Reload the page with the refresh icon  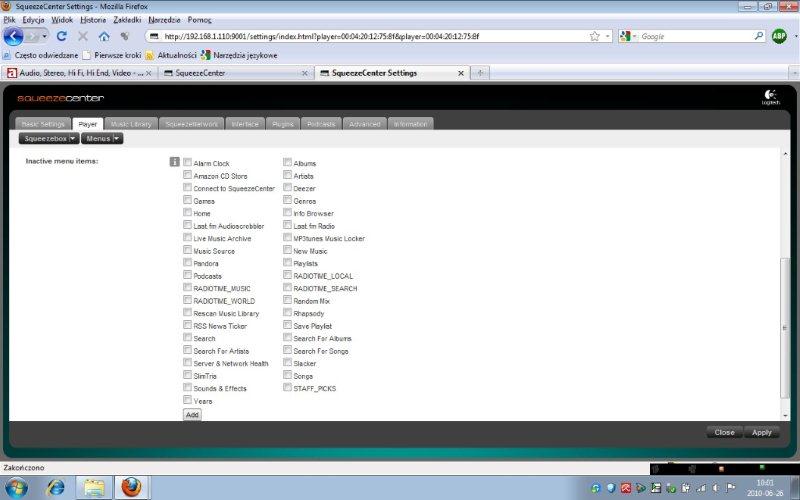click(62, 36)
